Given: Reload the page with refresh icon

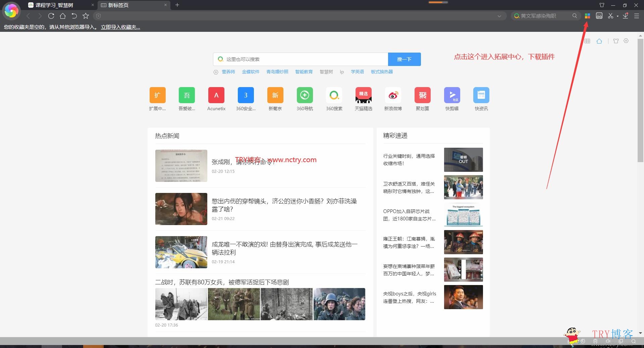Looking at the screenshot, I should [x=51, y=16].
